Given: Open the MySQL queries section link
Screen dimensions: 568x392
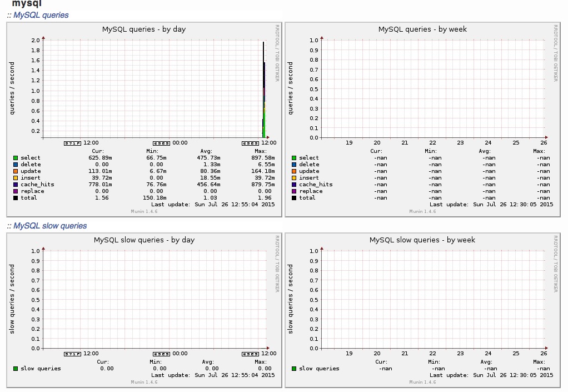Looking at the screenshot, I should pos(41,15).
